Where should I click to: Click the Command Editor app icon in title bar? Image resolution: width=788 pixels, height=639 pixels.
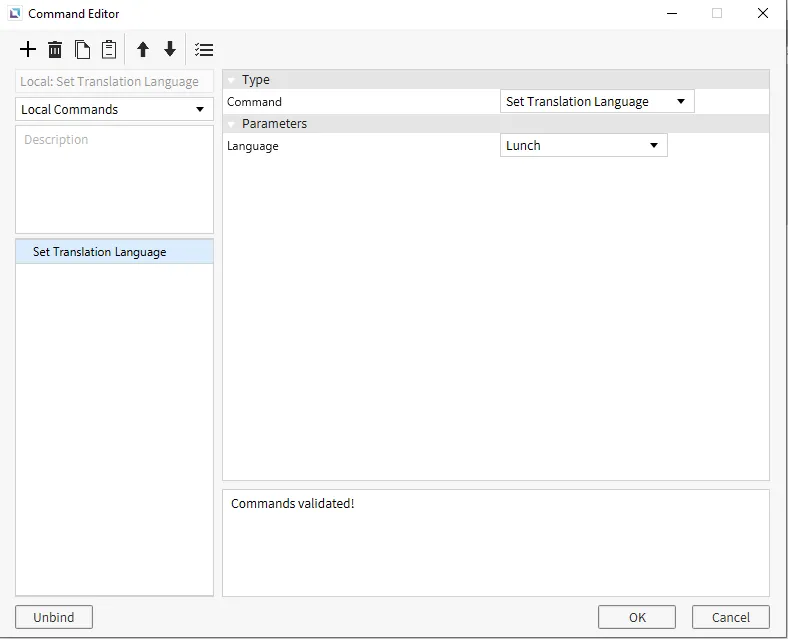pos(15,14)
